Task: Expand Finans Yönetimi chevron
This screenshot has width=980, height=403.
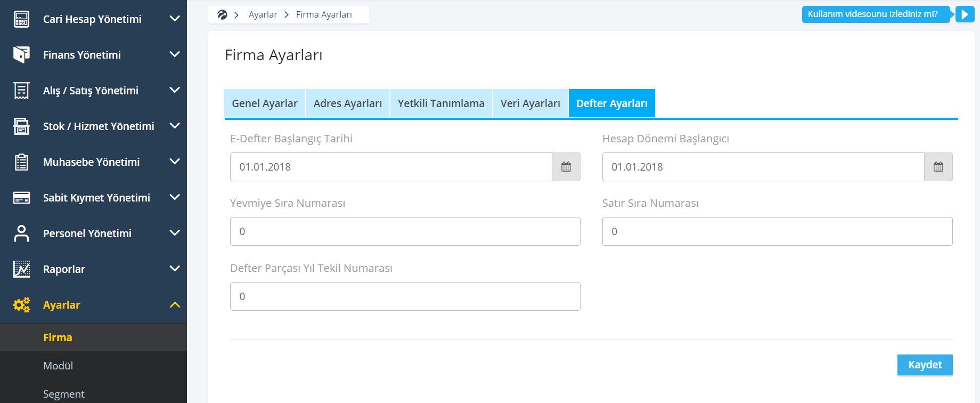Action: 174,54
